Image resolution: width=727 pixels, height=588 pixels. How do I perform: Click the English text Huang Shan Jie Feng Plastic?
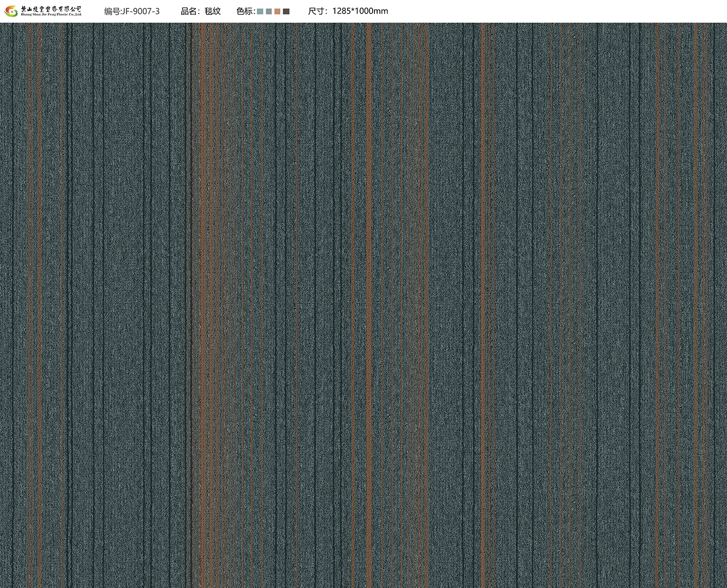click(x=51, y=15)
